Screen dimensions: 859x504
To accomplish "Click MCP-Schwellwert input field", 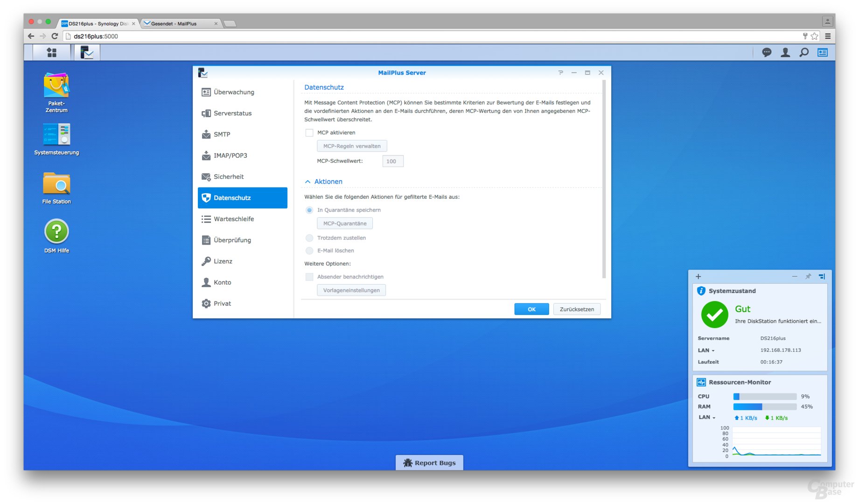I will coord(393,161).
